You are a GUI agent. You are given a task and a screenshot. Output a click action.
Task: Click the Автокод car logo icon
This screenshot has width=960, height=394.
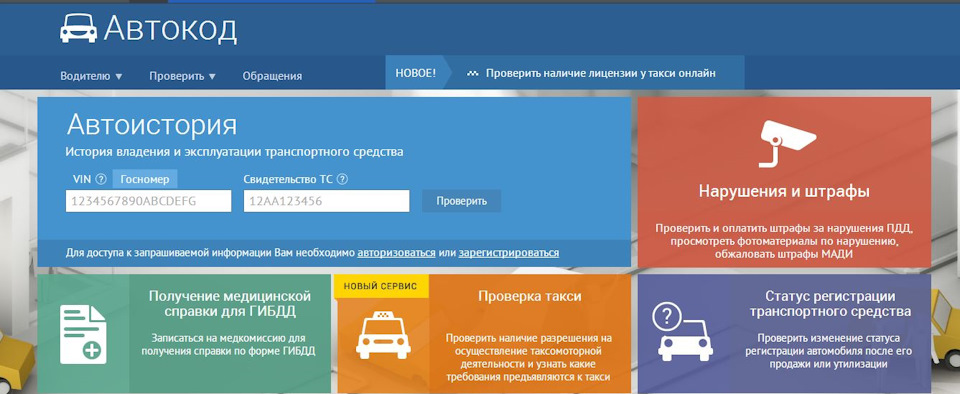point(78,28)
